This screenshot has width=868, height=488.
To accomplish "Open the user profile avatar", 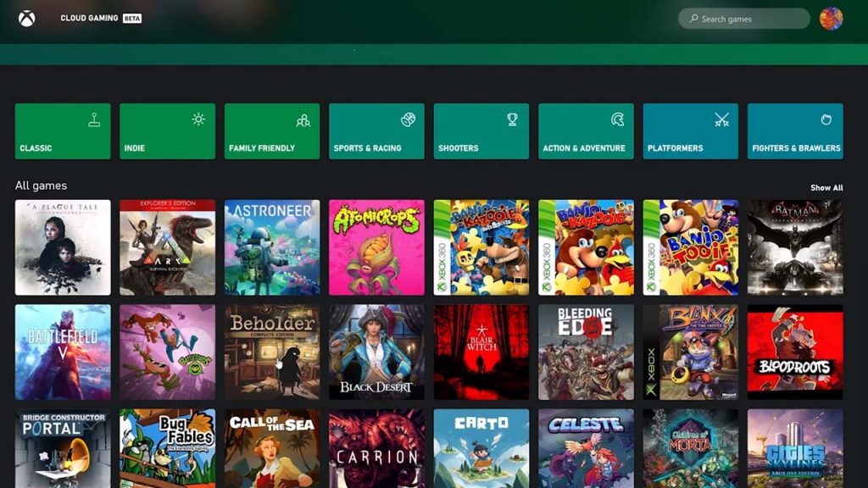I will click(831, 19).
